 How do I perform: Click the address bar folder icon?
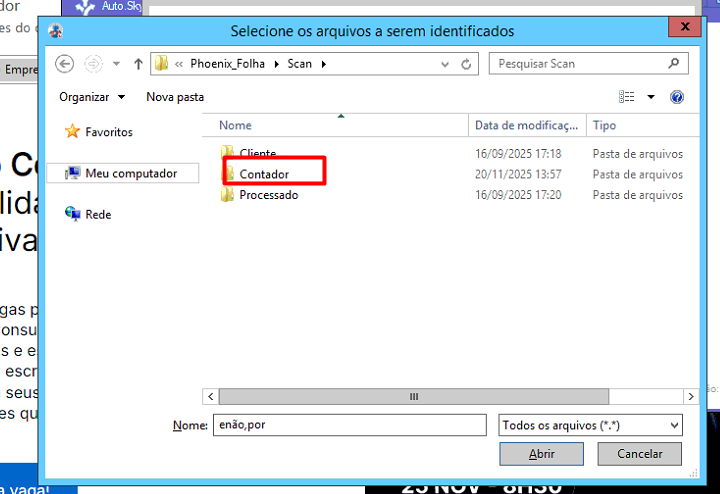coord(161,63)
